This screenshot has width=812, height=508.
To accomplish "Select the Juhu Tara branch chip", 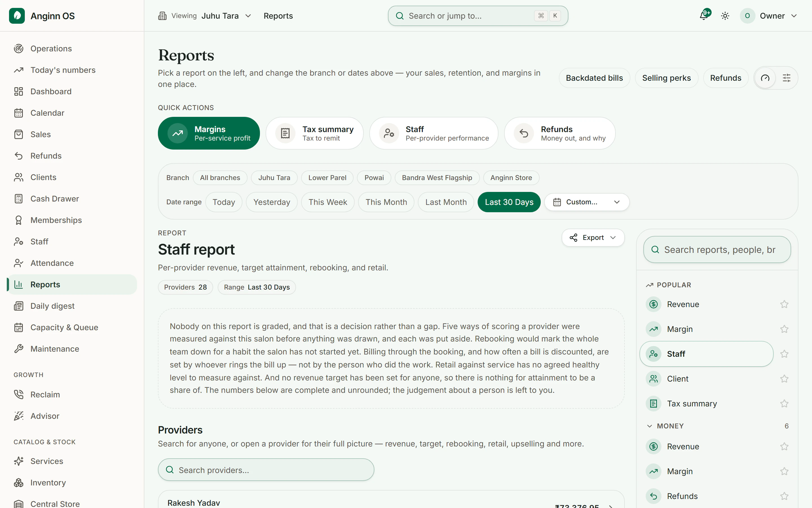I will (x=274, y=178).
